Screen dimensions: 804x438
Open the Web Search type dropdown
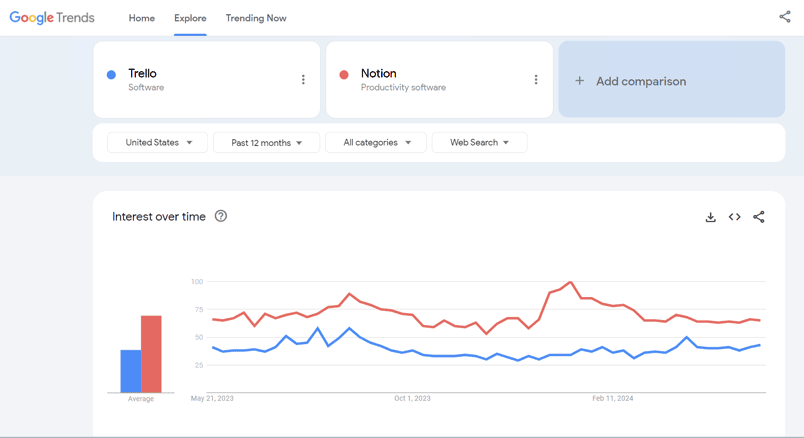pos(479,143)
